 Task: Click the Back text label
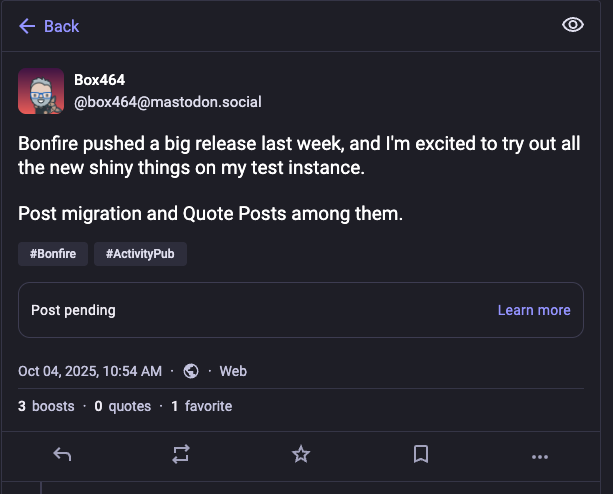point(61,26)
